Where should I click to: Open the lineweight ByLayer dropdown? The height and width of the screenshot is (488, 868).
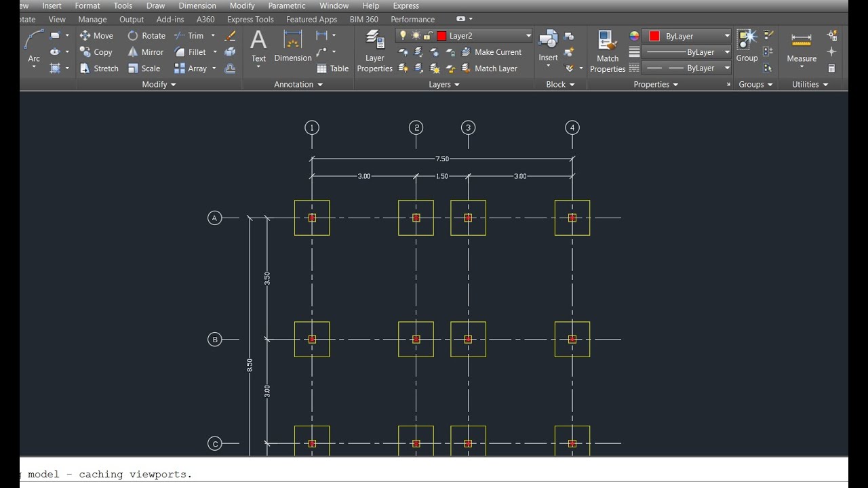pos(727,52)
